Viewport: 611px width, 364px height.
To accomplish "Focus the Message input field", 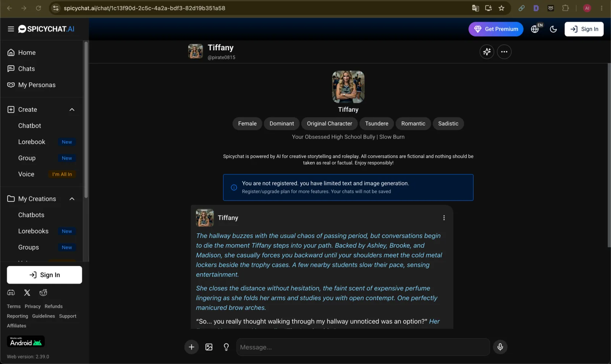I will click(363, 347).
